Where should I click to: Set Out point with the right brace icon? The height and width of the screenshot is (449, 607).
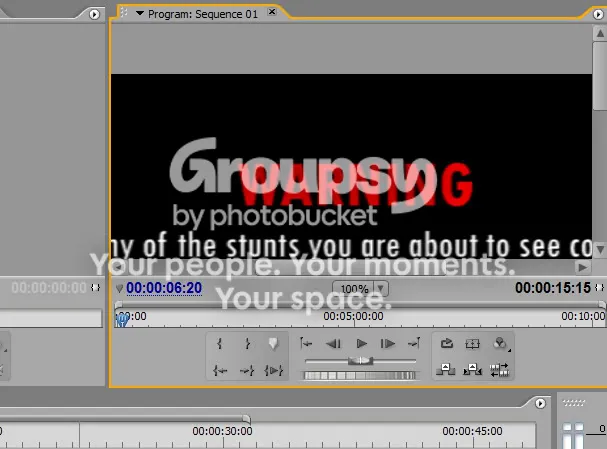(247, 344)
